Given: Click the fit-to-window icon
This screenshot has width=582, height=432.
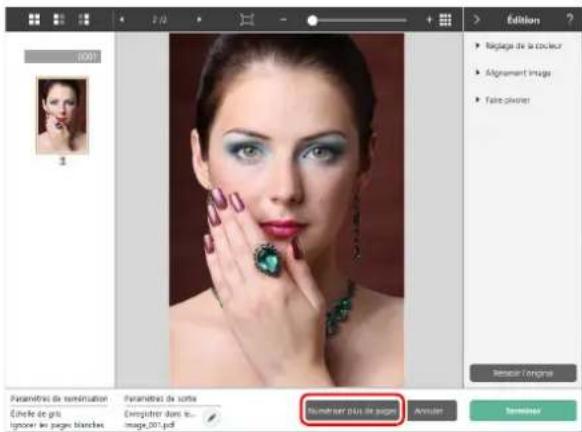Looking at the screenshot, I should coord(247,20).
